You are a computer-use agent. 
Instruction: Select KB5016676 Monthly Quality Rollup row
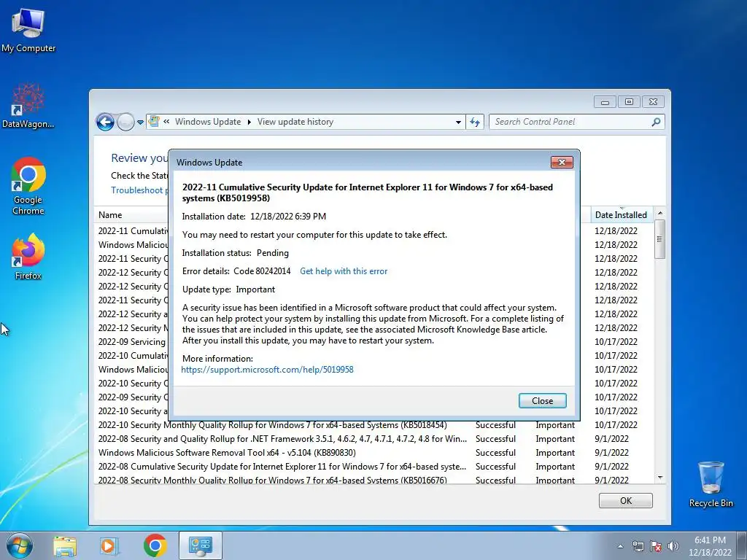click(x=373, y=480)
